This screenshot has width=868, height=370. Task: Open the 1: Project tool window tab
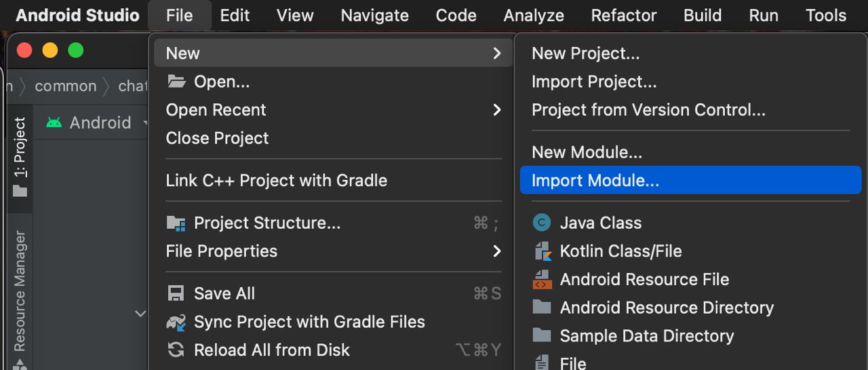coord(20,158)
